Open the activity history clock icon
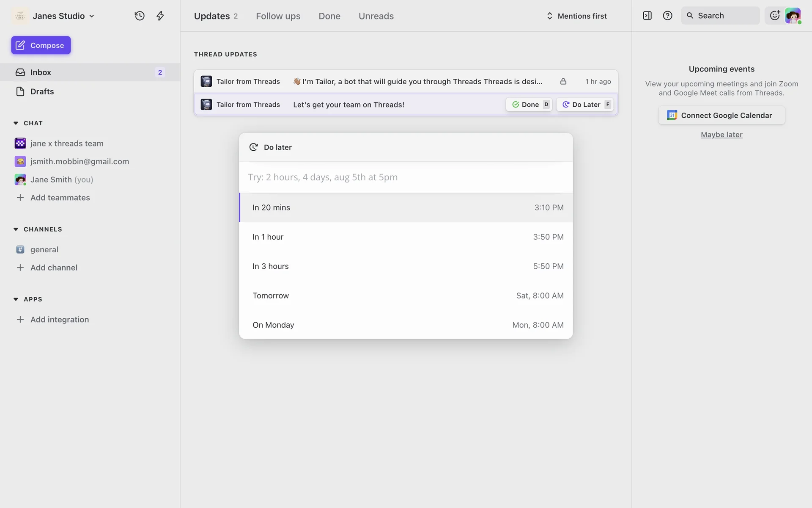Image resolution: width=812 pixels, height=508 pixels. click(x=140, y=16)
